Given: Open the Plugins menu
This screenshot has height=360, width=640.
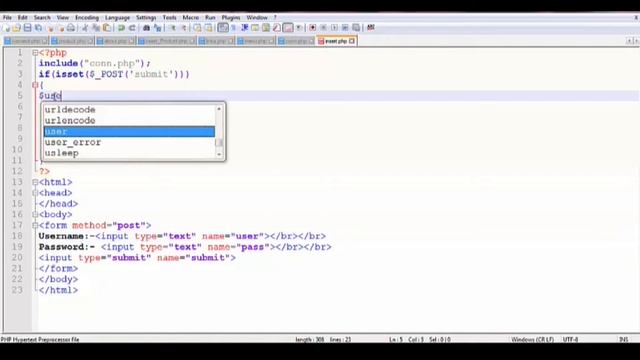Looking at the screenshot, I should [x=231, y=18].
